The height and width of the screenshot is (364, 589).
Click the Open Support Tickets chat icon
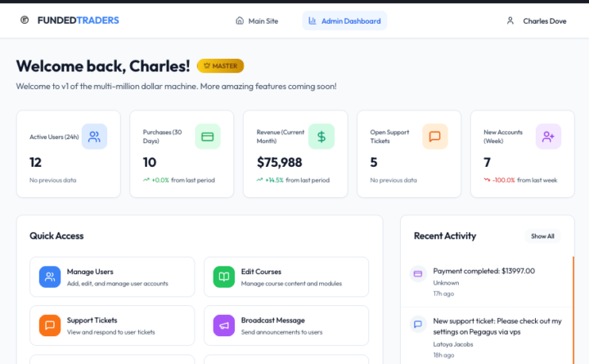[435, 137]
